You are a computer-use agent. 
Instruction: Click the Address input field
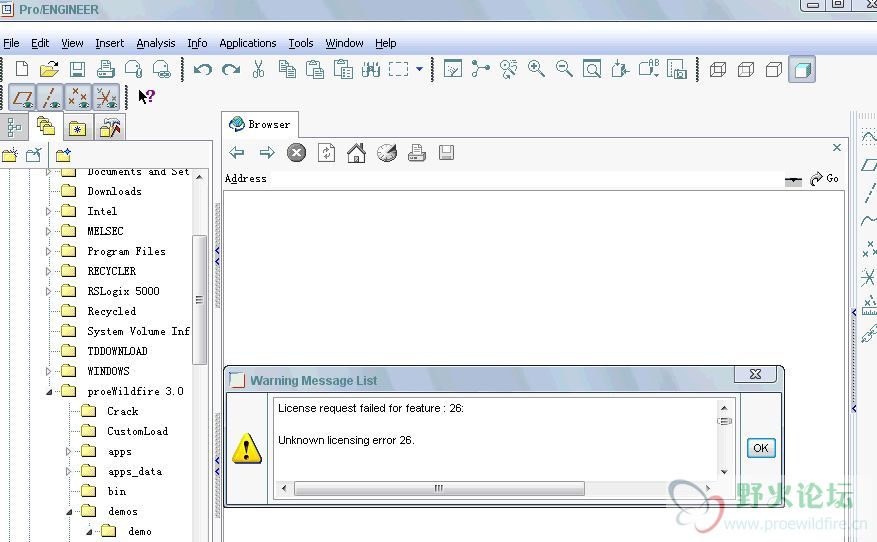click(526, 179)
